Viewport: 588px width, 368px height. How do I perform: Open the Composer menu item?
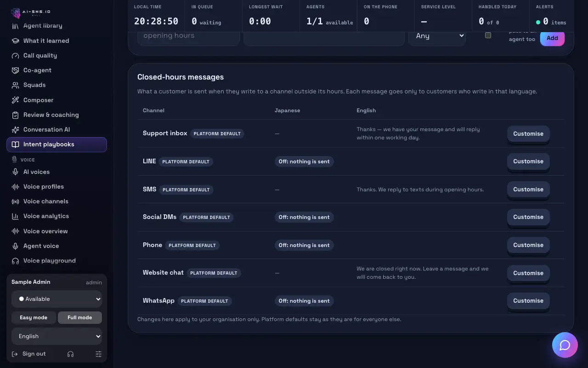(57, 100)
